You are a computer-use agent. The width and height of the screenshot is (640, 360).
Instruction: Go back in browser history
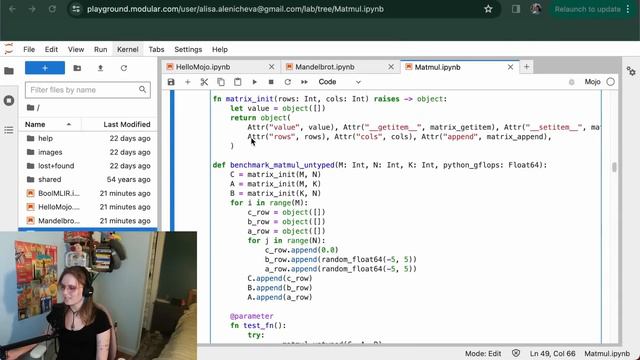point(12,9)
